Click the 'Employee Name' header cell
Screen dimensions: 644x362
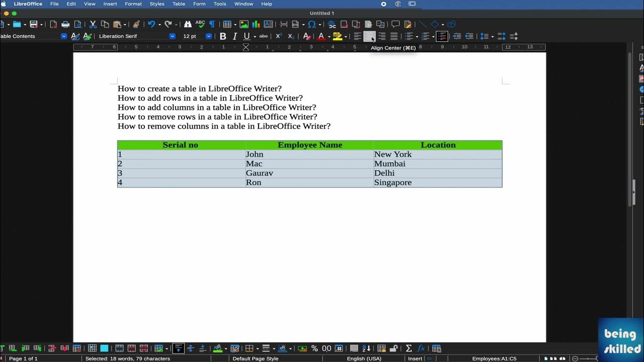[310, 145]
